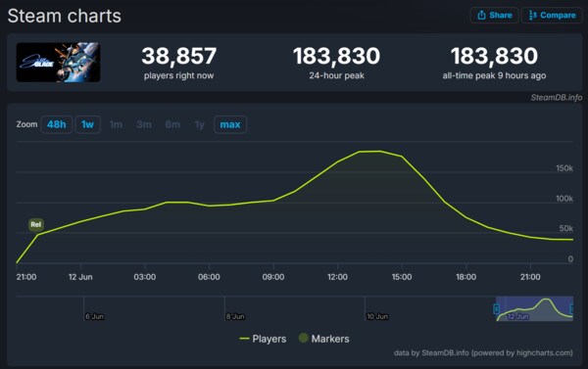The width and height of the screenshot is (588, 369).
Task: Click the Steam charts heading
Action: tap(64, 16)
